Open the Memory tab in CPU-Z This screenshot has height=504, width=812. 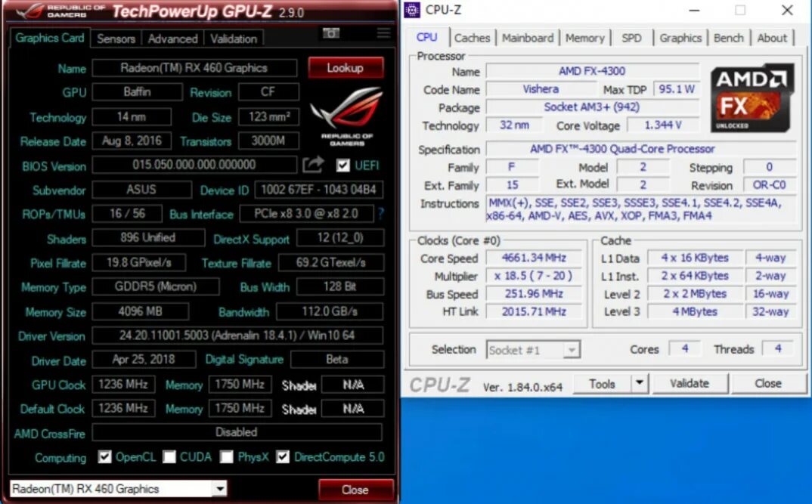coord(584,38)
